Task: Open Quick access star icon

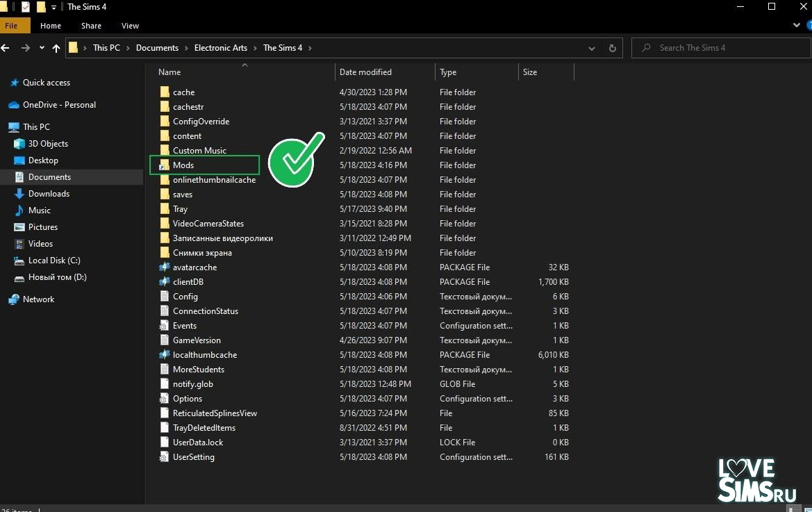Action: (15, 82)
